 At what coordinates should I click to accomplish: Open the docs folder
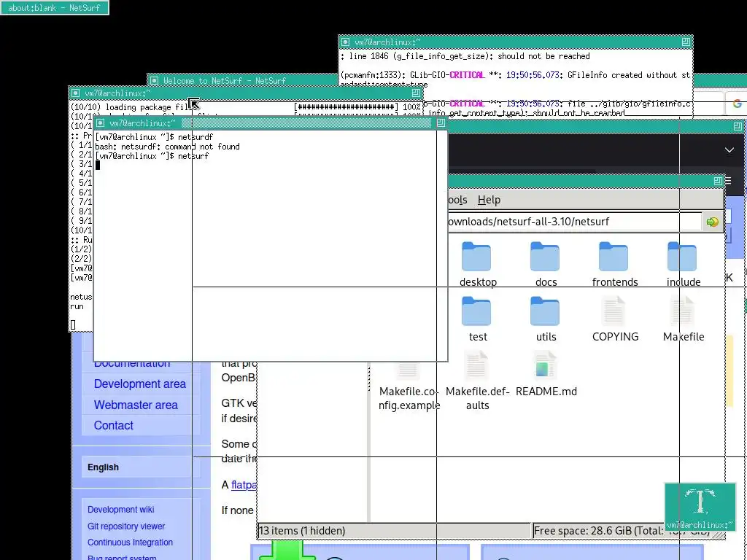546,264
